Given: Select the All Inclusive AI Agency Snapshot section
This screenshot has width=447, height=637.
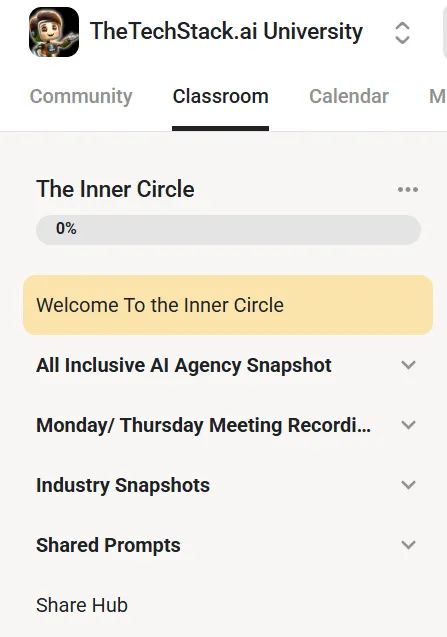Looking at the screenshot, I should 184,365.
